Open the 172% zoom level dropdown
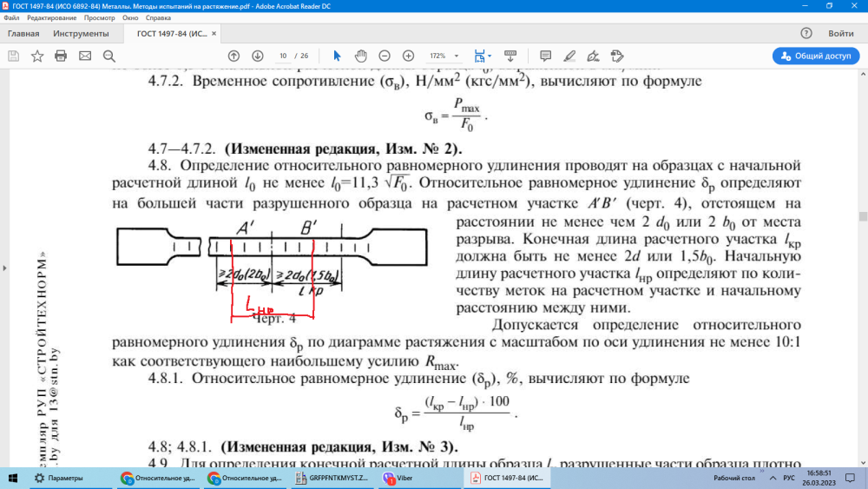The height and width of the screenshot is (489, 868). pos(457,56)
